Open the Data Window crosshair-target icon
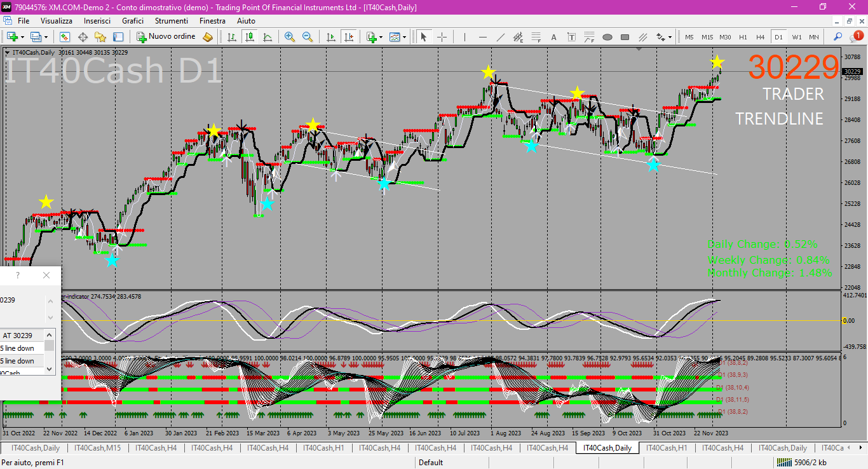Viewport: 868px width, 469px height. click(x=83, y=37)
